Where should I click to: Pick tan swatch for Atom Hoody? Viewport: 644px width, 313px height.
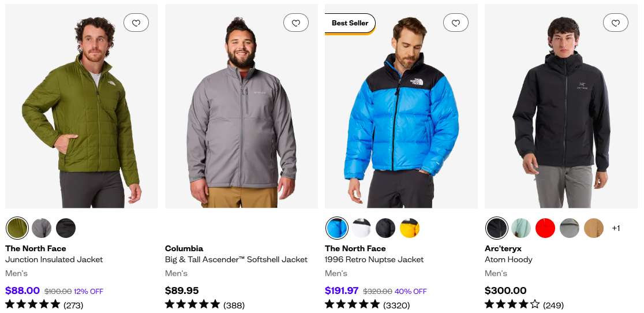[594, 228]
